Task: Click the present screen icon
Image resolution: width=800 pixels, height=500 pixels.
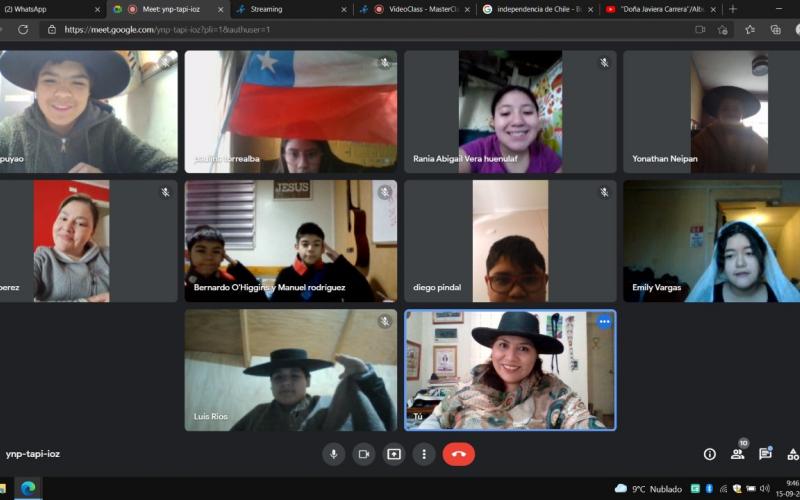Action: pos(394,454)
